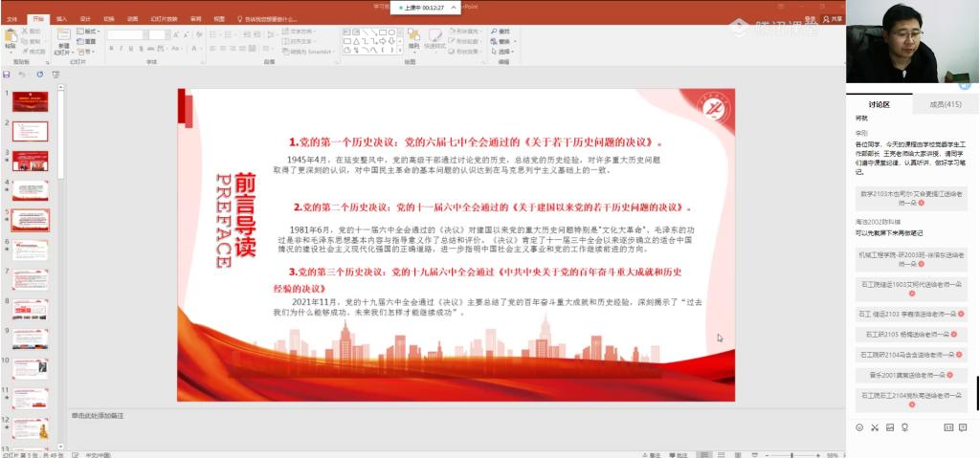
Task: Toggle Underline formatting in font group
Action: (128, 48)
